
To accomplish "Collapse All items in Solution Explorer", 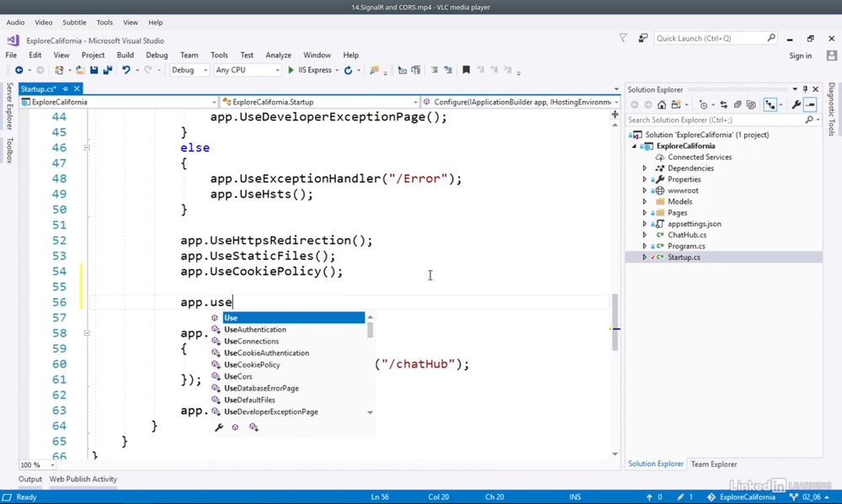I will pyautogui.click(x=738, y=104).
